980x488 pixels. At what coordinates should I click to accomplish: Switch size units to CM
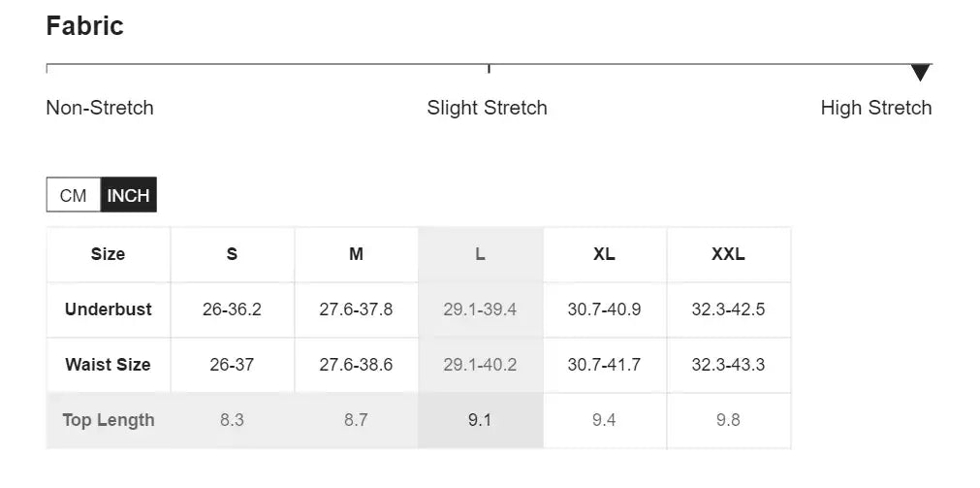[74, 195]
